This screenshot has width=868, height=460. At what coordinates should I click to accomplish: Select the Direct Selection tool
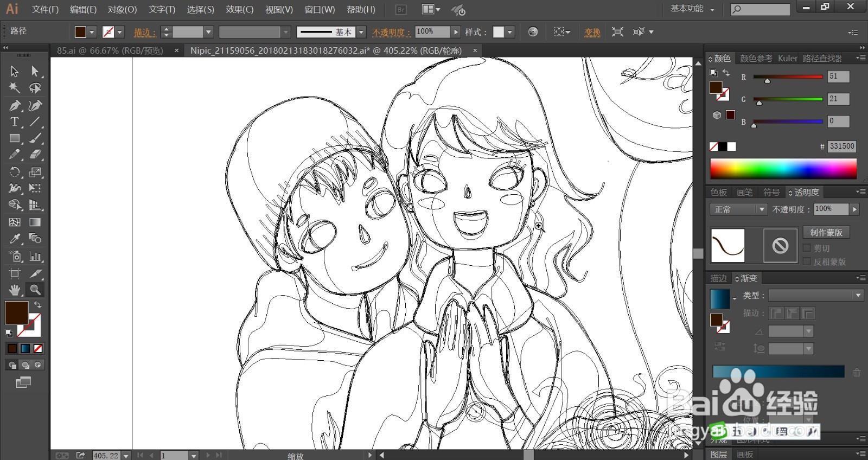click(35, 72)
